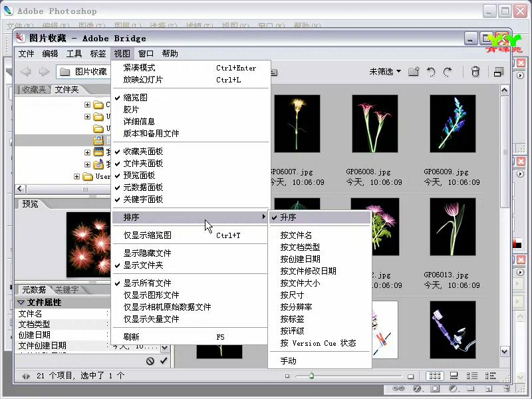Toggle 升序 sort order

[320, 217]
